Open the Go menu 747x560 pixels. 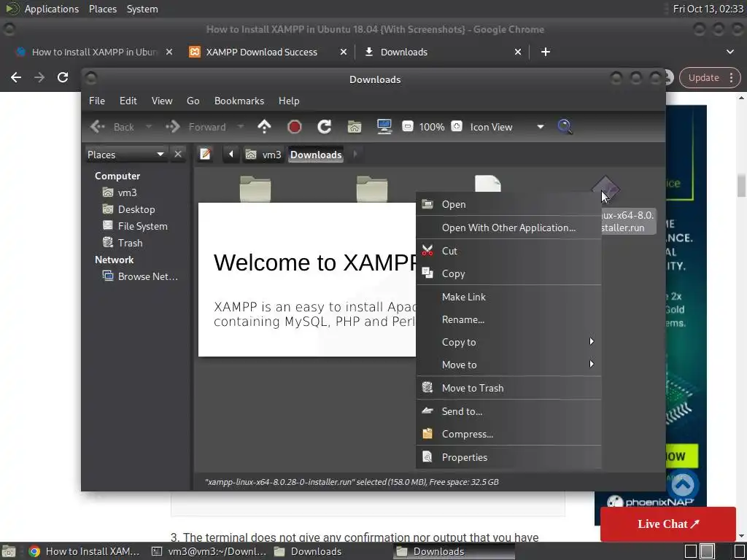pos(193,101)
